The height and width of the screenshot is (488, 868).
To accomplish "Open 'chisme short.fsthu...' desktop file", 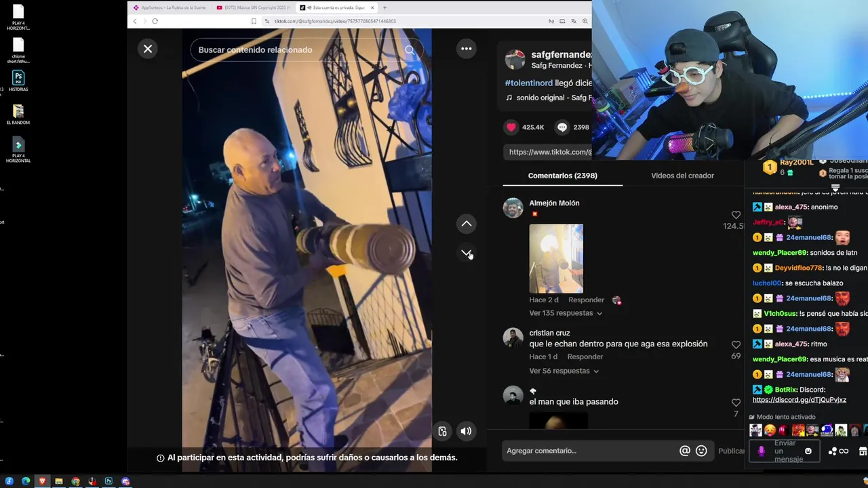I will [x=18, y=51].
